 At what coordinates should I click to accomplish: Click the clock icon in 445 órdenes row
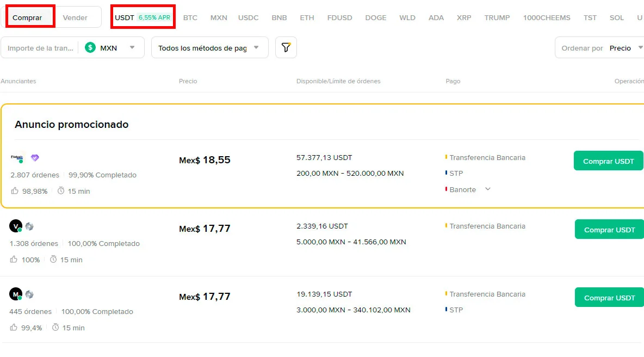[55, 328]
